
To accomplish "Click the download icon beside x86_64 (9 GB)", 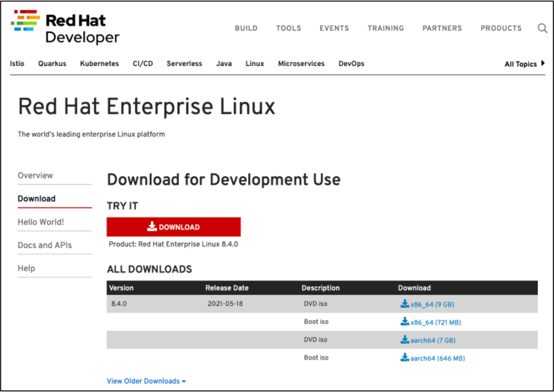I will (x=405, y=304).
